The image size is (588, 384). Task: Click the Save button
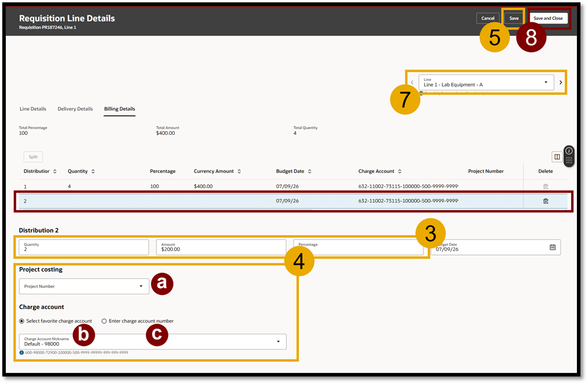pos(514,18)
